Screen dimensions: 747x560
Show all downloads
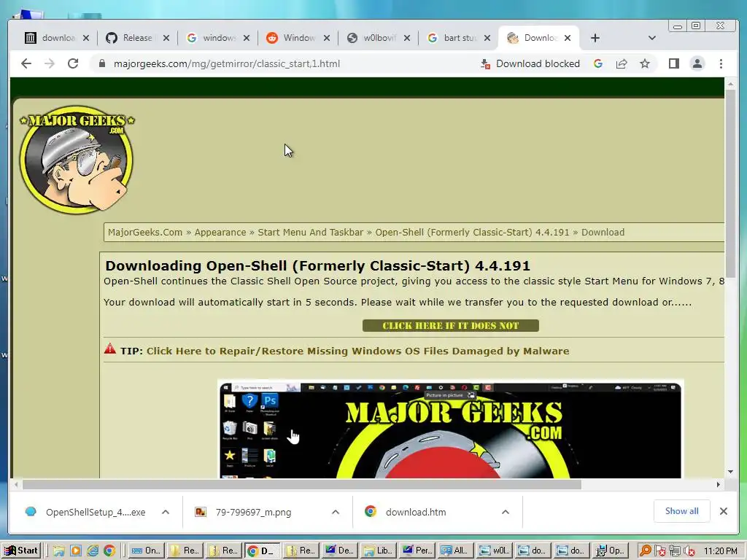pos(682,511)
